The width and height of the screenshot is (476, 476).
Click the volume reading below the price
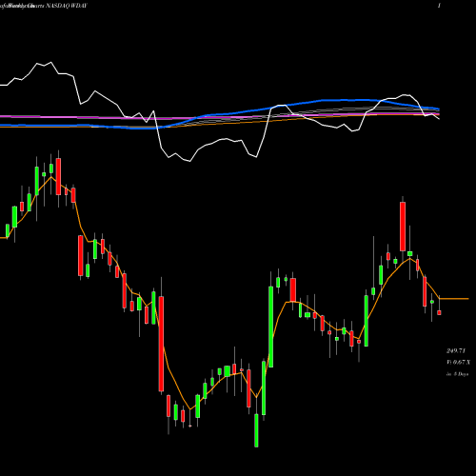pos(458,363)
